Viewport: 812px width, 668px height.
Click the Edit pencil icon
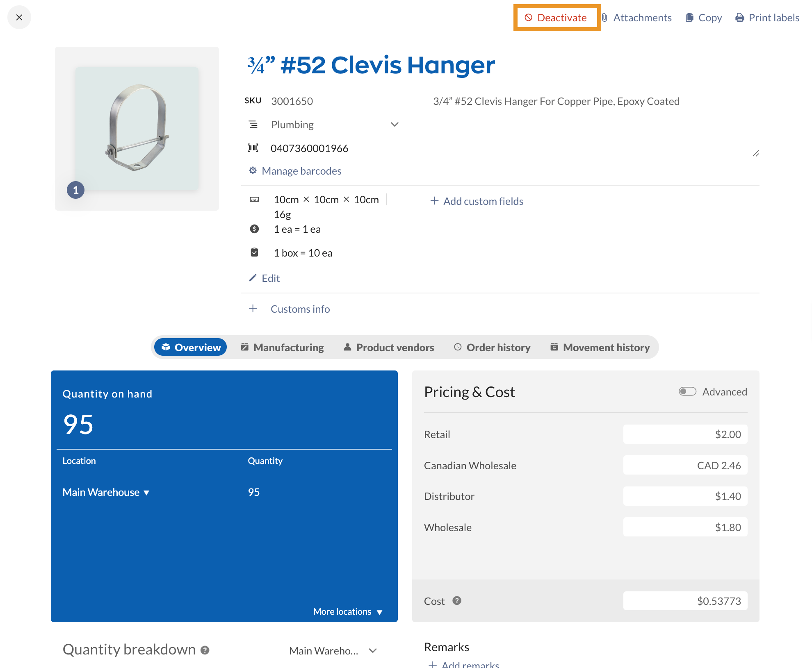(x=253, y=278)
